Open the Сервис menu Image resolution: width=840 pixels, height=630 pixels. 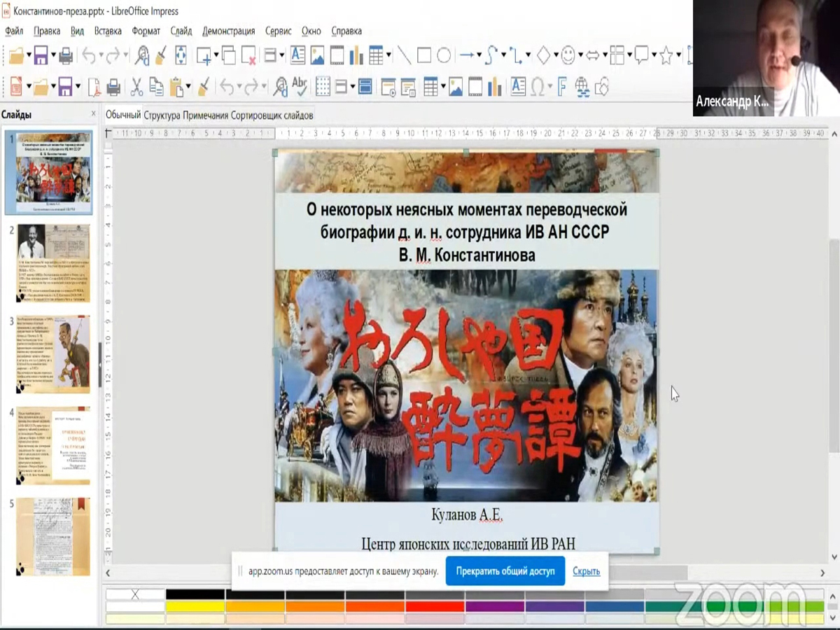click(x=279, y=31)
